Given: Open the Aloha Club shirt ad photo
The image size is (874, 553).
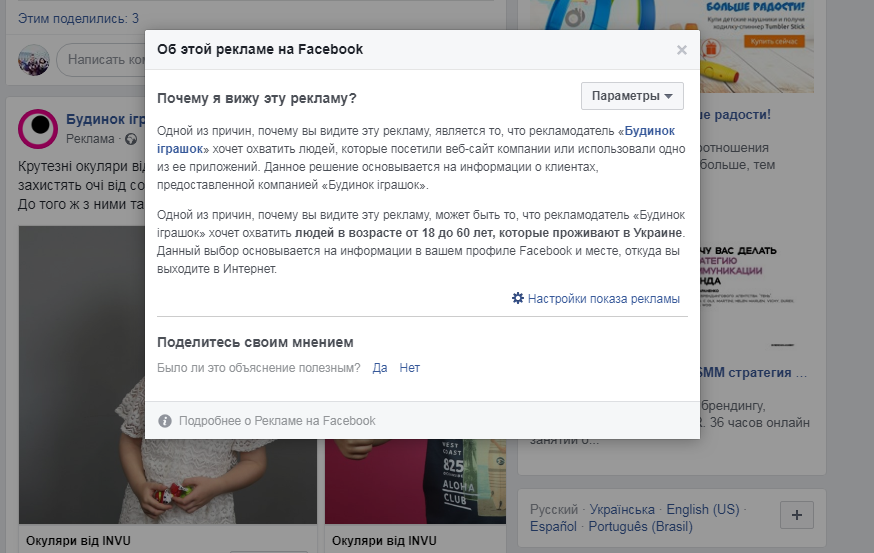Looking at the screenshot, I should [415, 481].
